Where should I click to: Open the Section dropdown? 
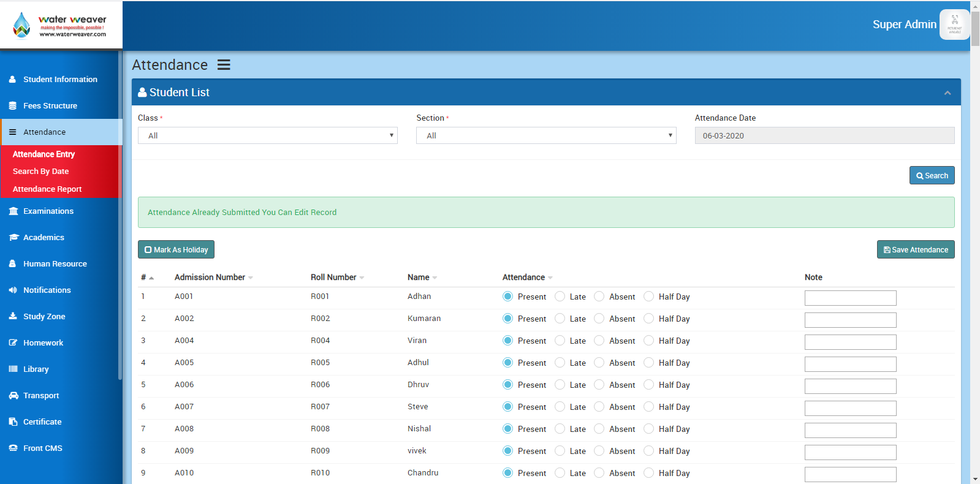pos(545,135)
